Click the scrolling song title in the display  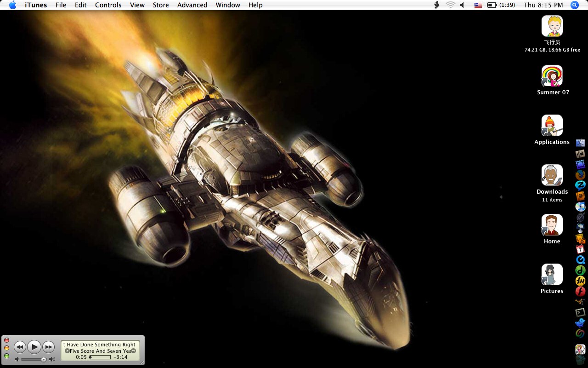coord(100,345)
